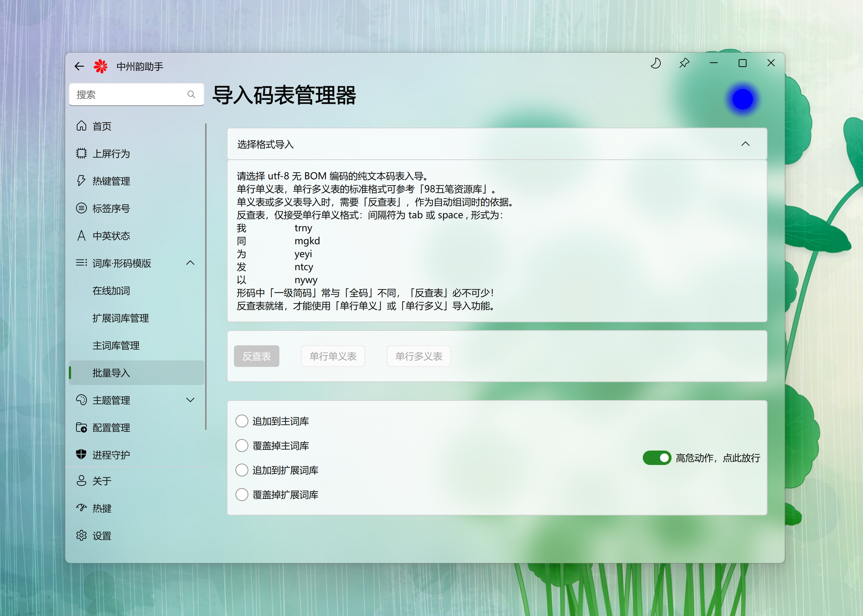Open 进程守护 shield icon item

point(81,455)
